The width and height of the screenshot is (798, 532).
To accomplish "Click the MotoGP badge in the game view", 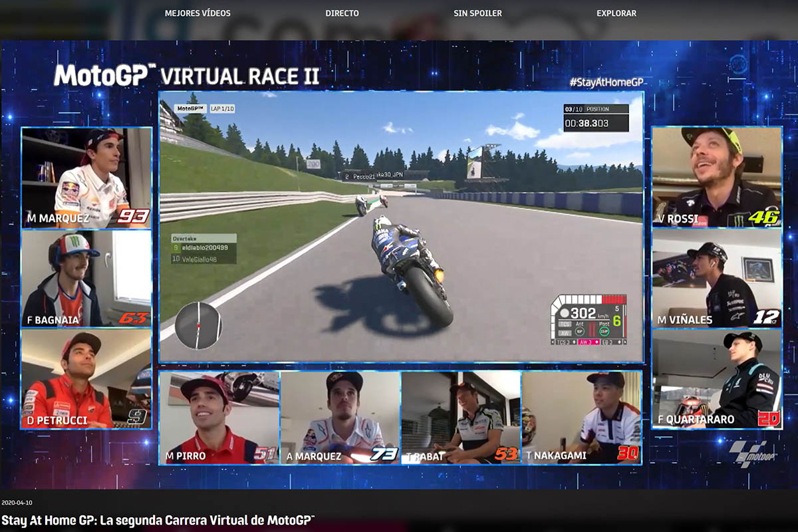I will 190,108.
